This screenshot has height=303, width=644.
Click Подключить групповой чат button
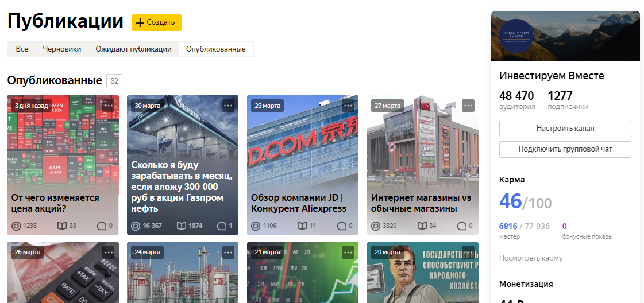pos(565,149)
